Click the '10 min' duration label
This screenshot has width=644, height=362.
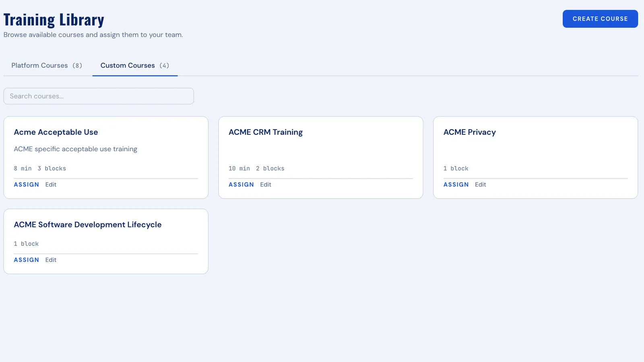point(239,169)
